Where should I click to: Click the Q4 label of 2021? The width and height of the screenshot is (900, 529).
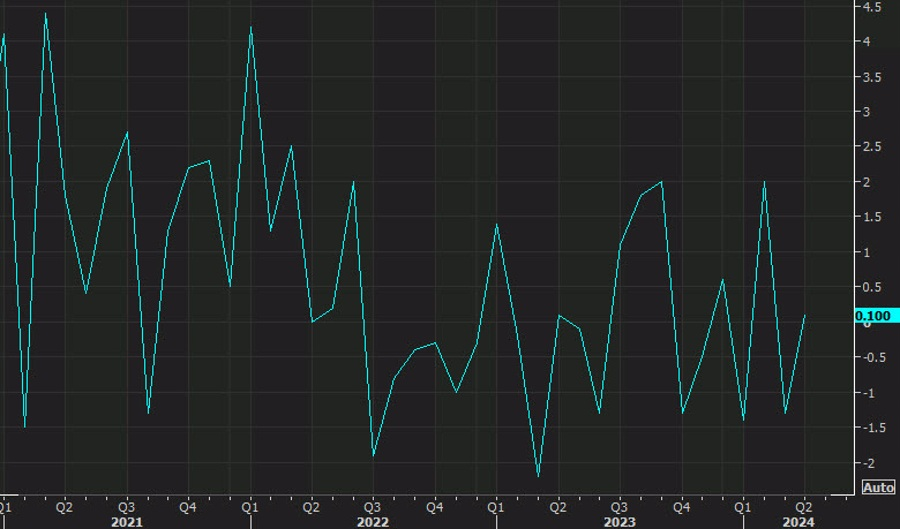[188, 508]
